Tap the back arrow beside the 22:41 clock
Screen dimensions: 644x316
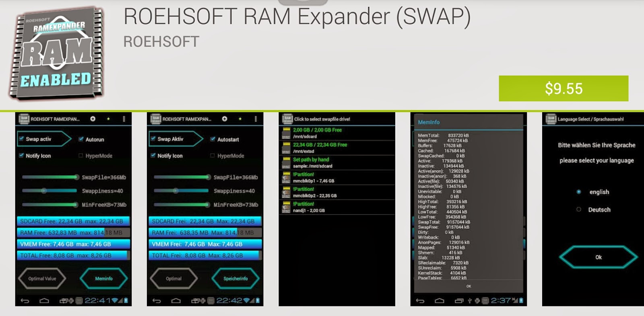click(x=25, y=300)
